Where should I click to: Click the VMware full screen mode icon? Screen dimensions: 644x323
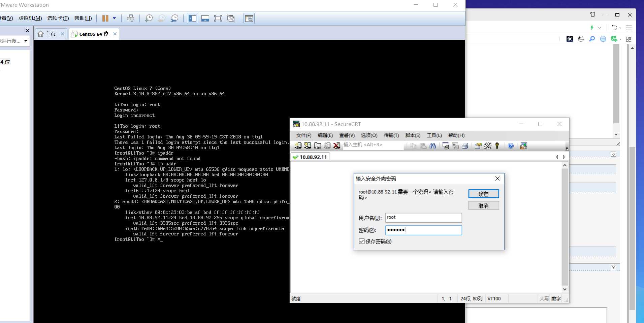(218, 18)
